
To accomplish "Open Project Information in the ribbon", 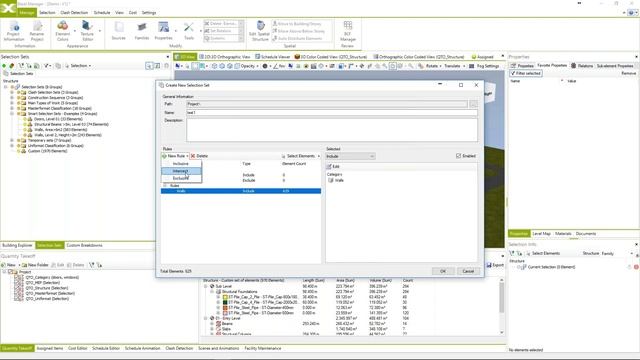I will 14,31.
